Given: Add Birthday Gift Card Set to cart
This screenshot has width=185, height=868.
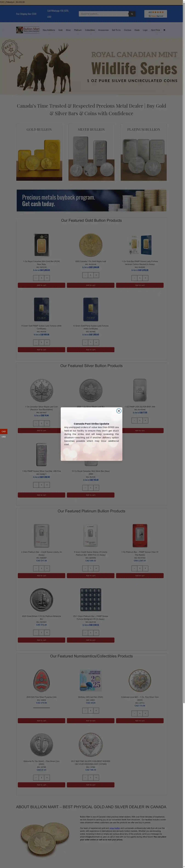Looking at the screenshot, I should pos(91,721).
